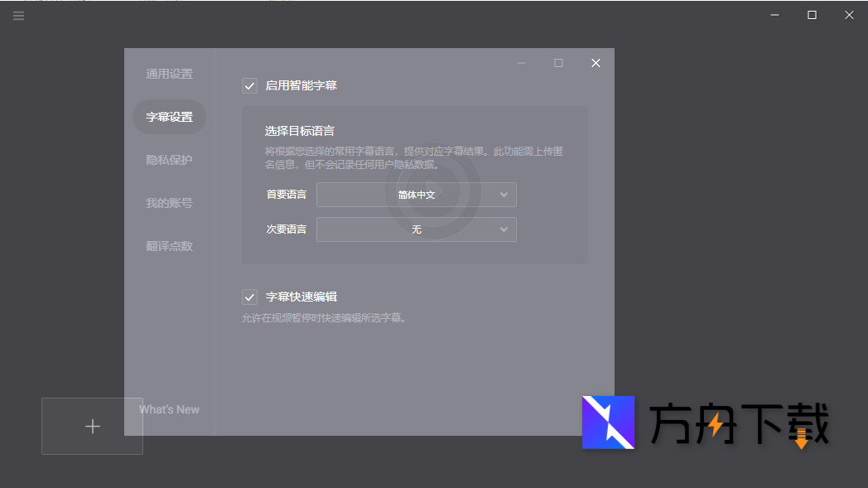The width and height of the screenshot is (868, 488).
Task: Minimize the main application window
Action: [x=774, y=15]
